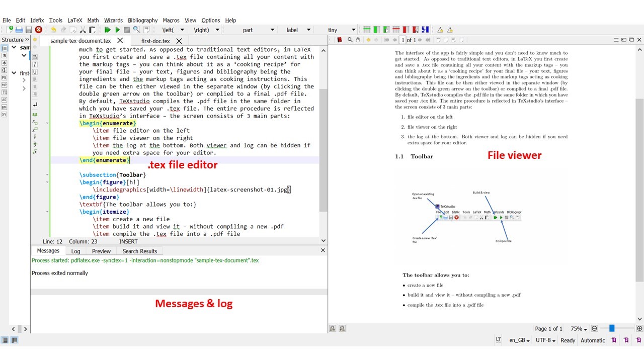Viewport: 644px width, 362px height.
Task: Open the 75% zoom level dropdown
Action: click(579, 329)
